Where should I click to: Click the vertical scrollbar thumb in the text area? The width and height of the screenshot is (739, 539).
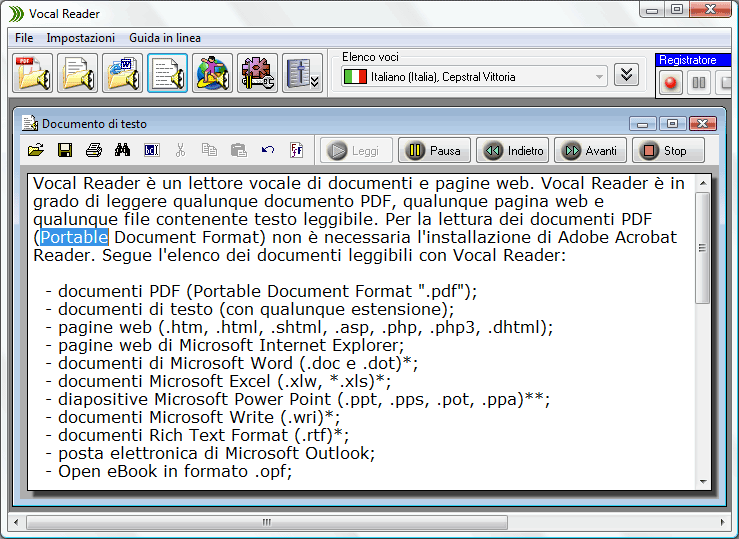(703, 248)
